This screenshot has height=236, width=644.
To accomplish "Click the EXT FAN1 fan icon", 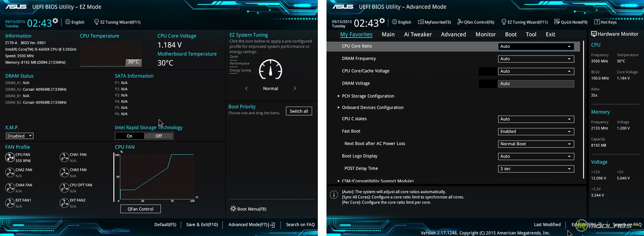I will [x=10, y=203].
